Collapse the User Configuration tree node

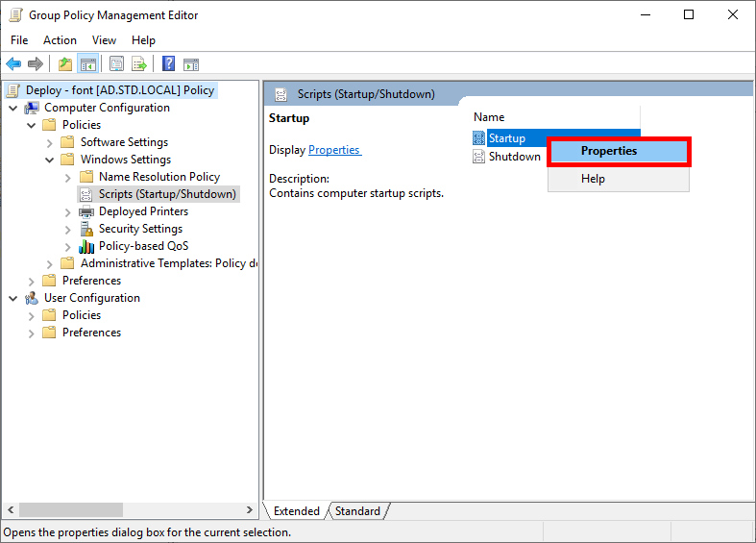tap(13, 298)
